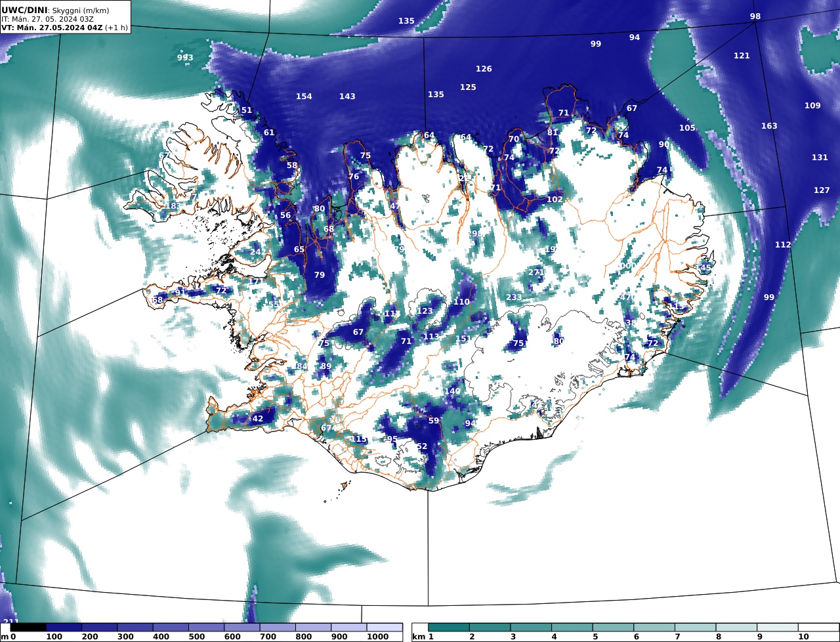The width and height of the screenshot is (840, 642).
Task: Click the value 42 on Reykjanes
Action: [x=258, y=419]
